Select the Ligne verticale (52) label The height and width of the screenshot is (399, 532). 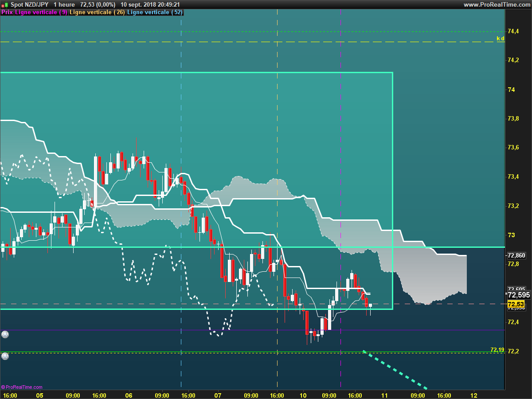coord(154,12)
